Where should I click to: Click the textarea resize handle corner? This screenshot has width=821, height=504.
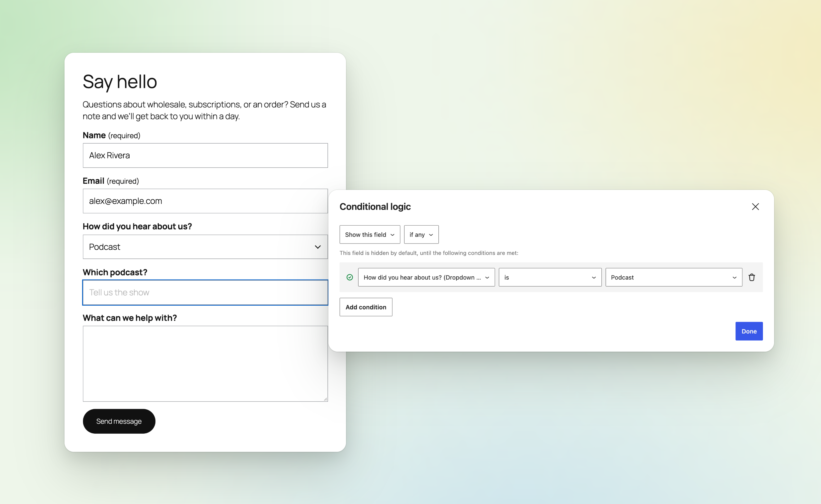325,399
